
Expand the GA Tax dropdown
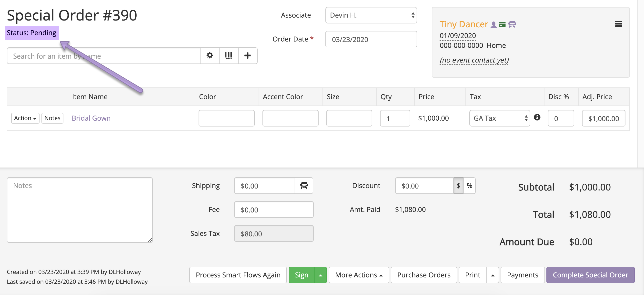(x=500, y=118)
